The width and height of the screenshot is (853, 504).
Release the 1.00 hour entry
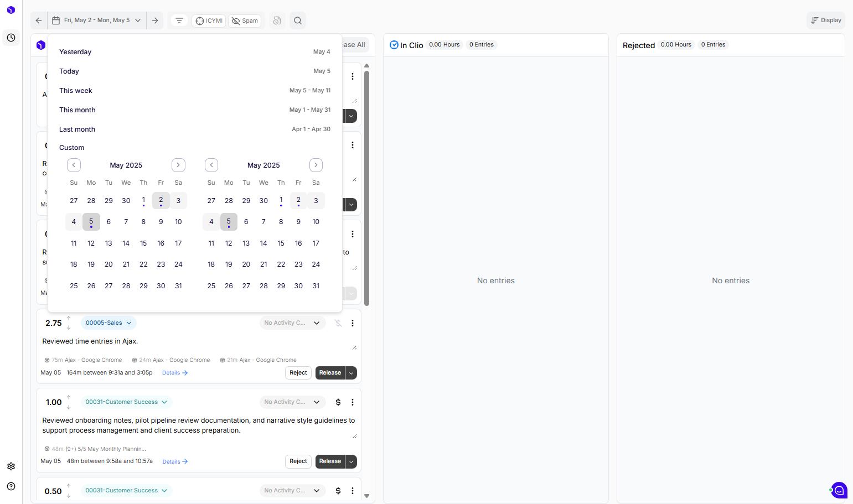click(x=330, y=461)
